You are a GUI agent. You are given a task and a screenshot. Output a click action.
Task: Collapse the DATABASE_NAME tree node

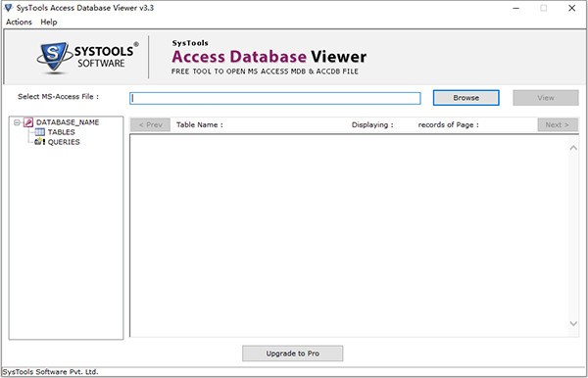click(x=17, y=122)
